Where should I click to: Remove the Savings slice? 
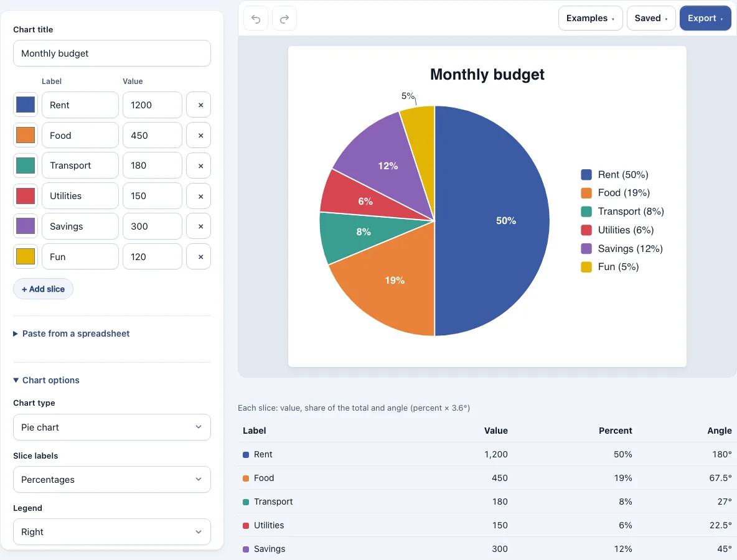[199, 226]
